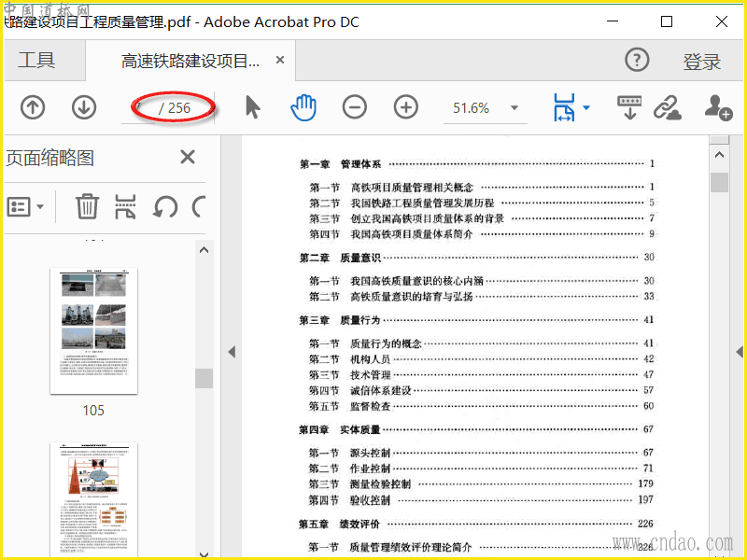
Task: Delete pages with trash can icon
Action: click(87, 206)
